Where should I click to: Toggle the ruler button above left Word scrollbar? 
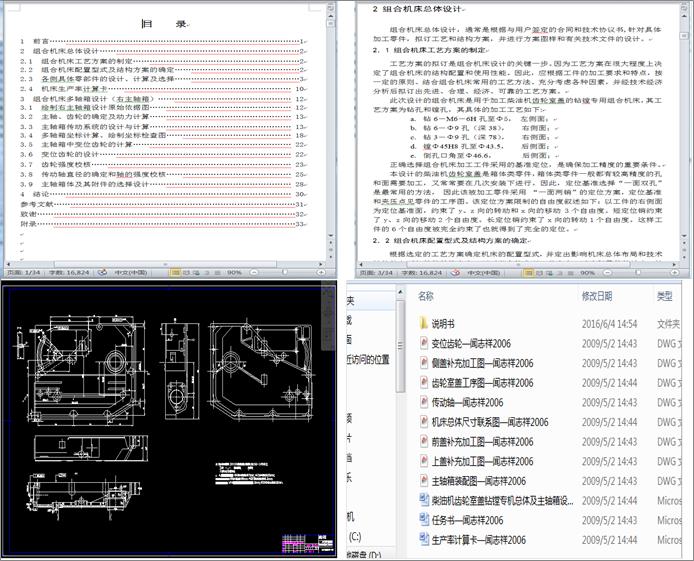tap(331, 8)
